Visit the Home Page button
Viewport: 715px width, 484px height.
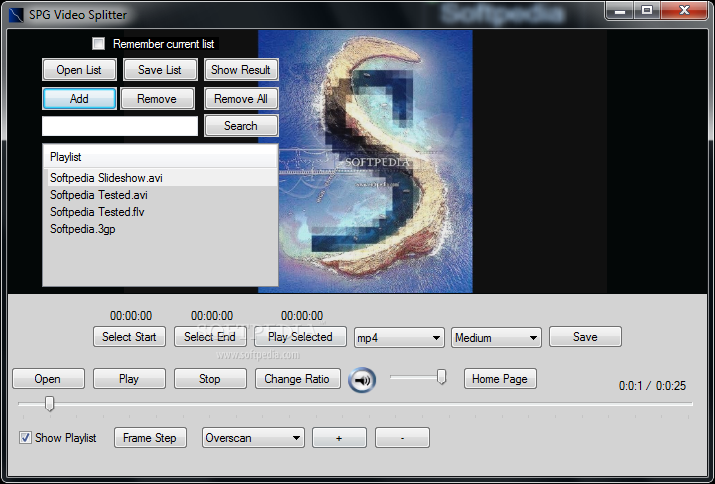[500, 379]
